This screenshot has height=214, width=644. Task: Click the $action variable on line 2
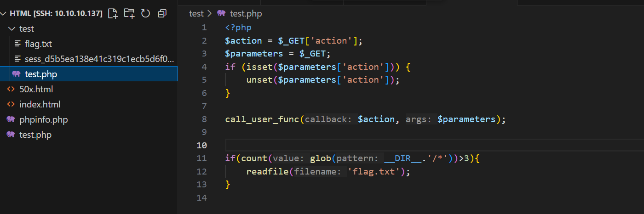(x=243, y=41)
